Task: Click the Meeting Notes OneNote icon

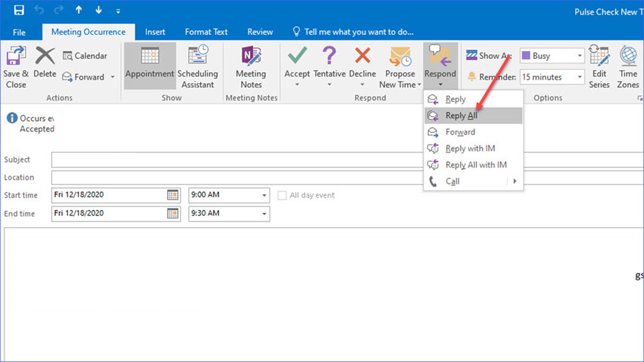Action: [251, 61]
